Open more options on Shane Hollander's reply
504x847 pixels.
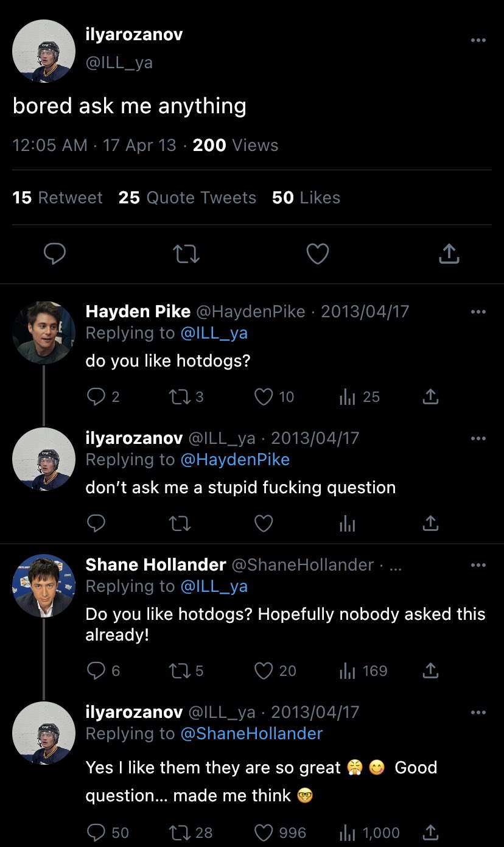[478, 565]
